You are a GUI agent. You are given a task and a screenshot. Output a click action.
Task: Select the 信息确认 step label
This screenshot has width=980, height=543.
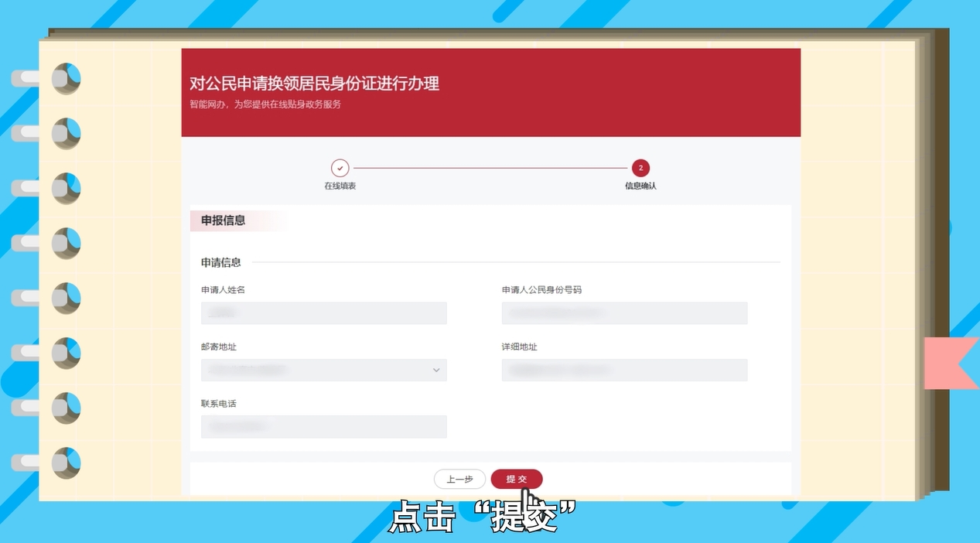click(x=640, y=186)
